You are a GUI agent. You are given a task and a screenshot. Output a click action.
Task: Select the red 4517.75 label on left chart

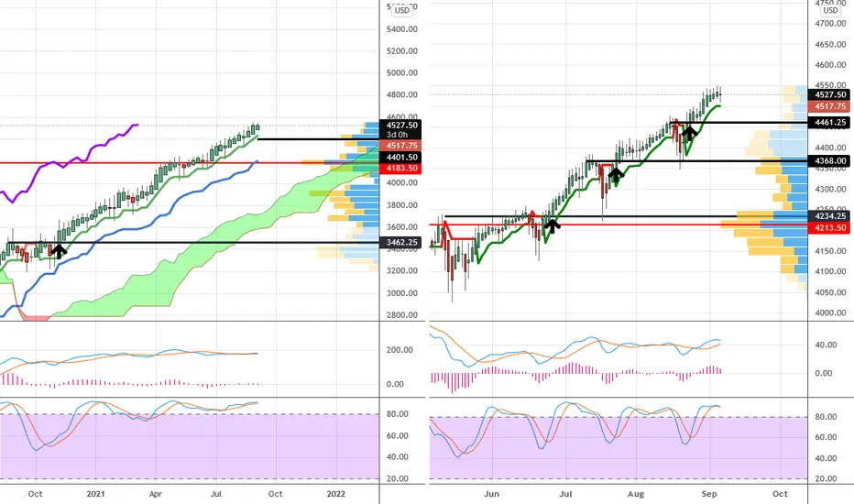click(x=401, y=146)
